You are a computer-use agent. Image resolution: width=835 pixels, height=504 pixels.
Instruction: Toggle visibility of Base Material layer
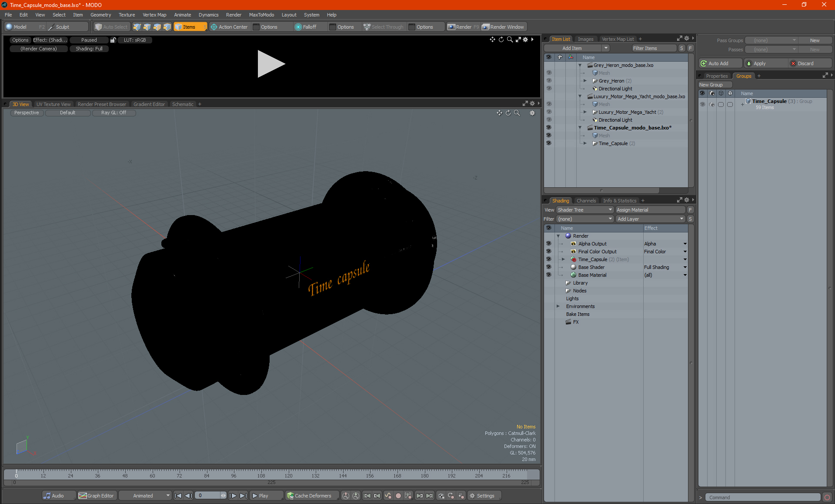(549, 275)
